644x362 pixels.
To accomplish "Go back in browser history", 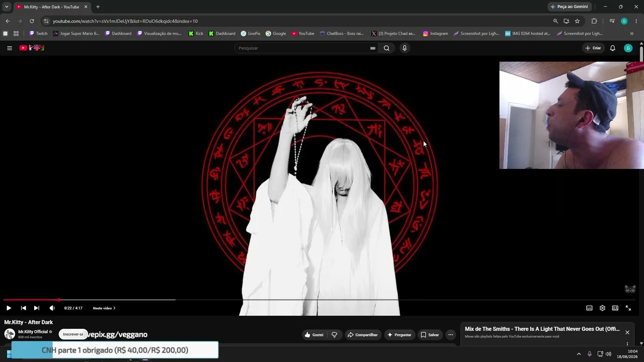I will pyautogui.click(x=8, y=21).
